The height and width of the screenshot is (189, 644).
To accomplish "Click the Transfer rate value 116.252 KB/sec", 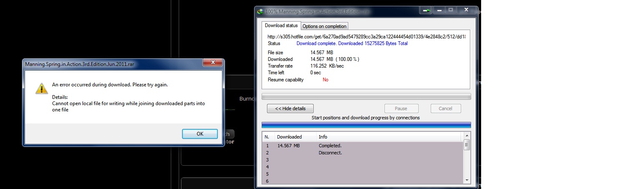I will [327, 66].
